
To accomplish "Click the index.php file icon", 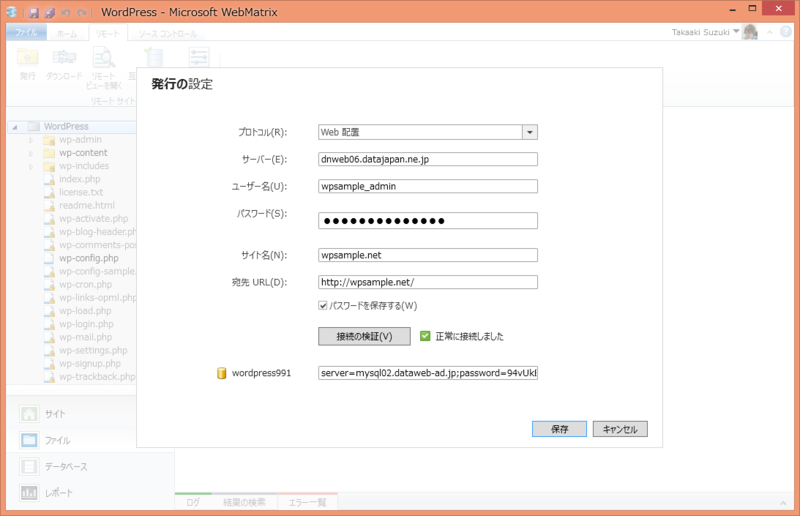I will pyautogui.click(x=49, y=179).
